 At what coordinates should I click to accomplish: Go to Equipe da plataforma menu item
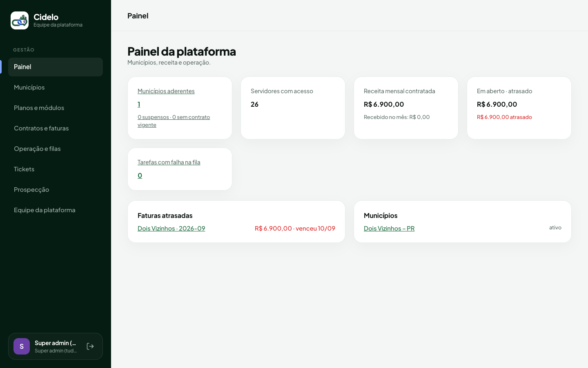56,210
